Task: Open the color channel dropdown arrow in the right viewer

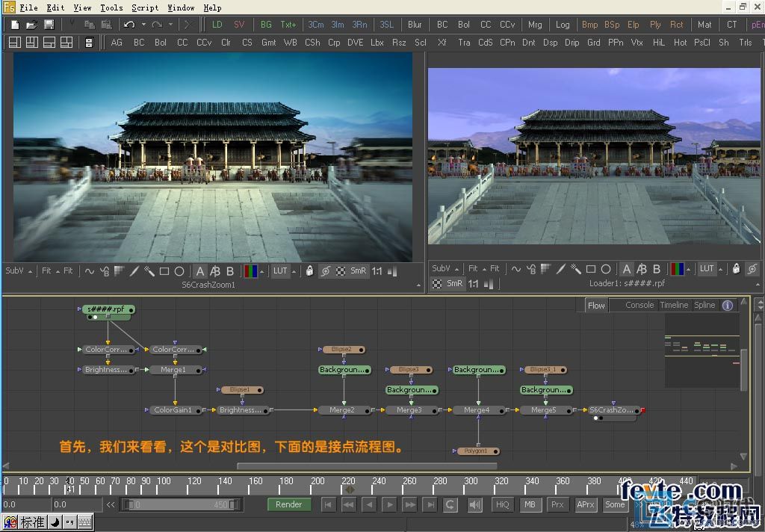Action: point(688,269)
